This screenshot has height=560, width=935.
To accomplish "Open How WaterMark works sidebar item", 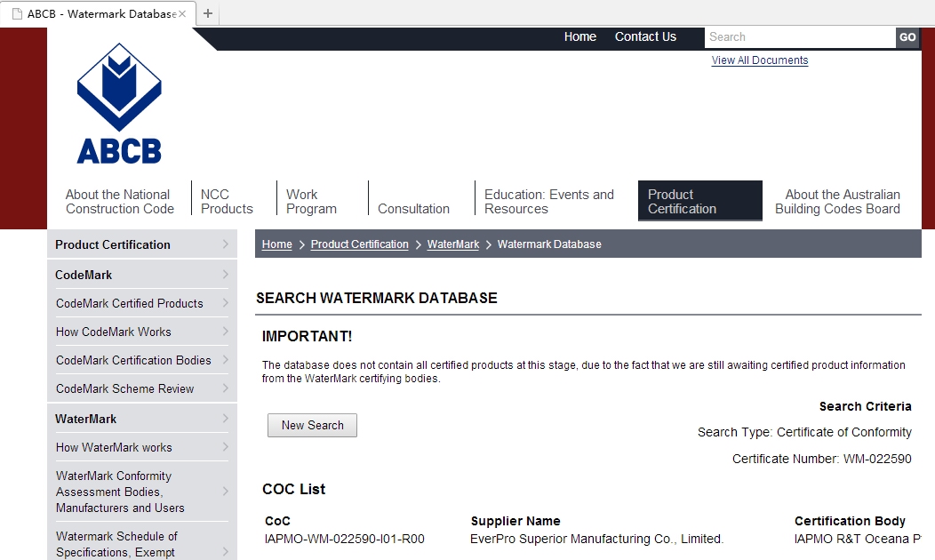I will click(x=114, y=447).
